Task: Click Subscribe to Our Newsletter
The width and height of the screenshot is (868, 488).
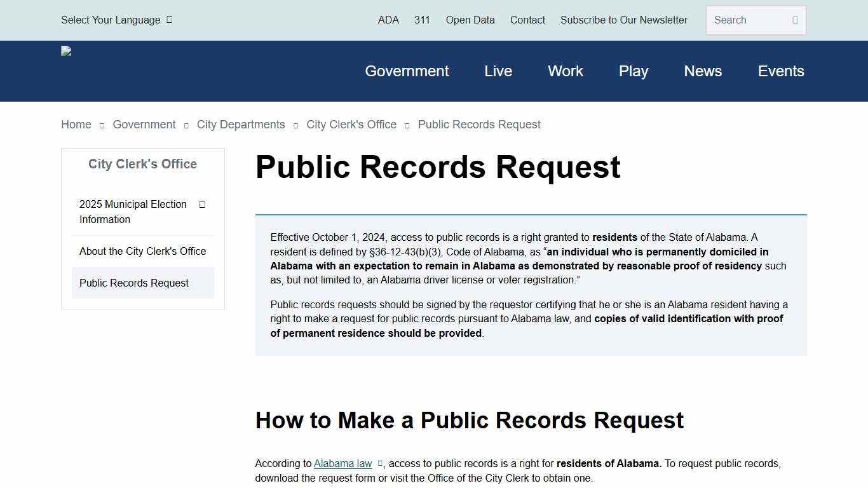Action: (x=623, y=20)
